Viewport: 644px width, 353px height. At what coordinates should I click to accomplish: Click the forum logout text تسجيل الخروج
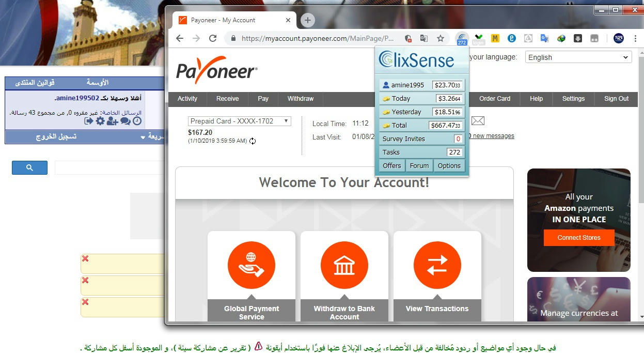tap(56, 137)
